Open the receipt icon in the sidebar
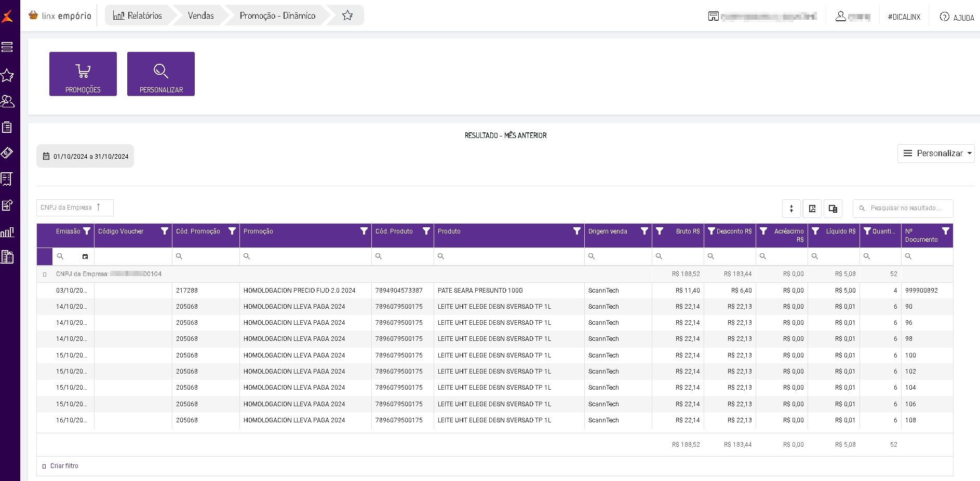The image size is (980, 481). (x=7, y=179)
